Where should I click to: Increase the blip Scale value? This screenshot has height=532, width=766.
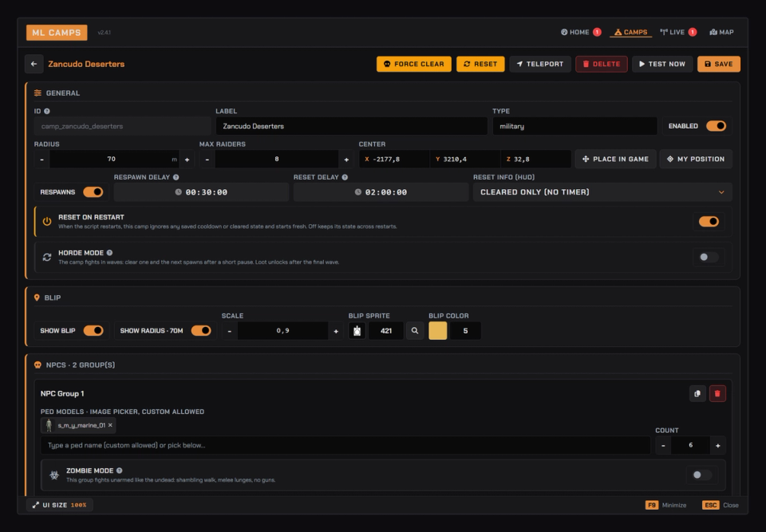(x=336, y=331)
